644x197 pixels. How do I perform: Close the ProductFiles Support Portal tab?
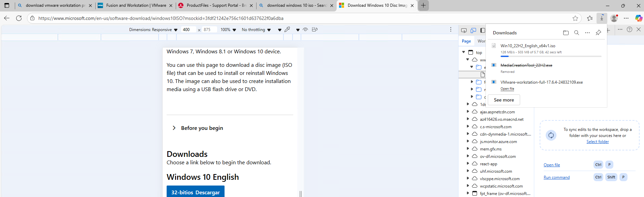pos(251,5)
